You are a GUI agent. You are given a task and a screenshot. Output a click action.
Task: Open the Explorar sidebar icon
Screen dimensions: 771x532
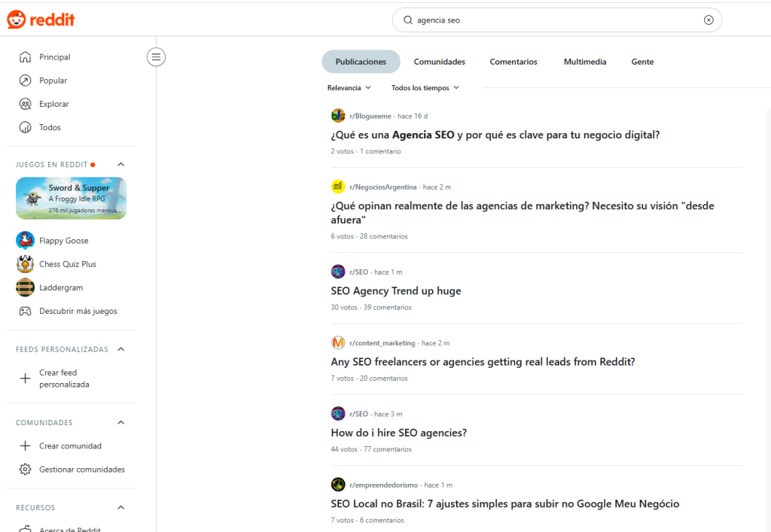coord(26,104)
